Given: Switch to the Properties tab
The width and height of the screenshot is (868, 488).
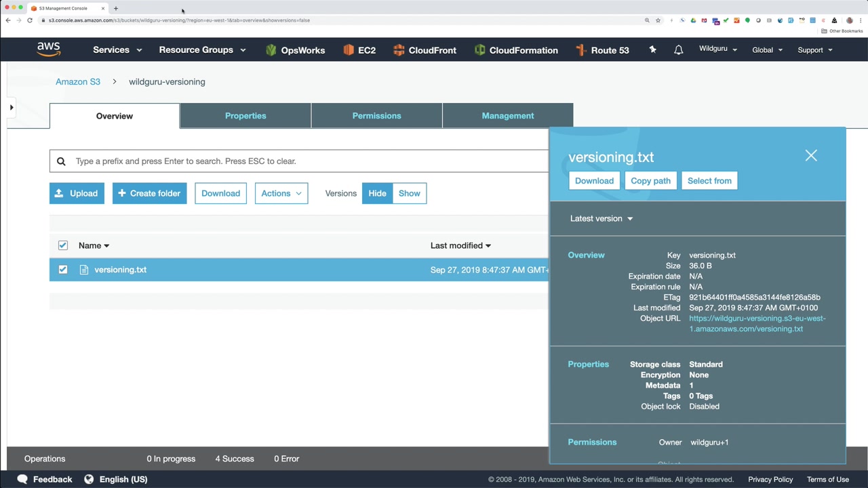Looking at the screenshot, I should pyautogui.click(x=245, y=116).
